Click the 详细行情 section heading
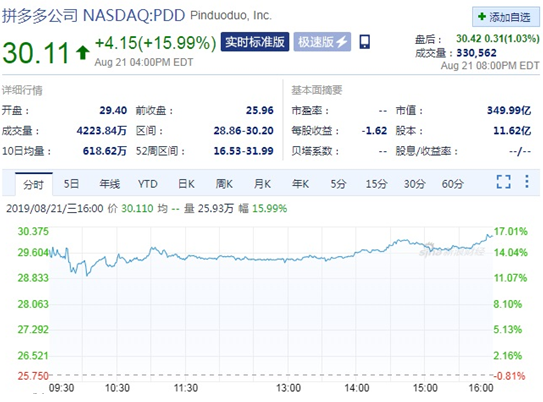 pyautogui.click(x=22, y=90)
